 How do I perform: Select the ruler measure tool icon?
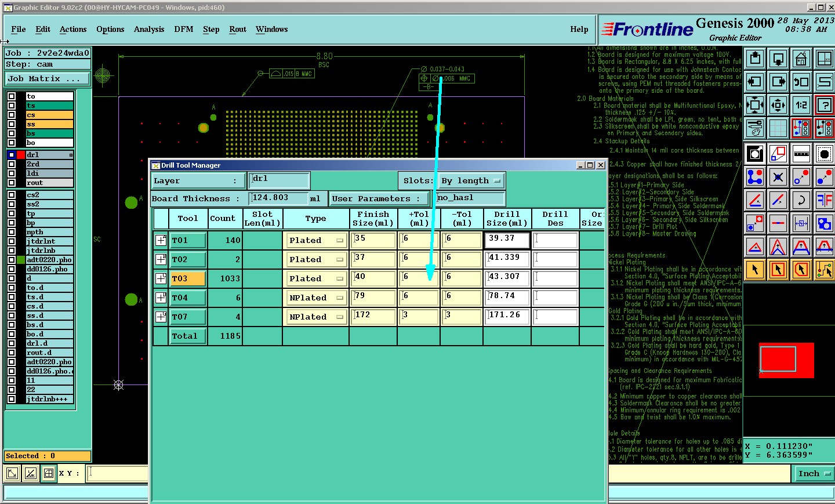coord(801,154)
